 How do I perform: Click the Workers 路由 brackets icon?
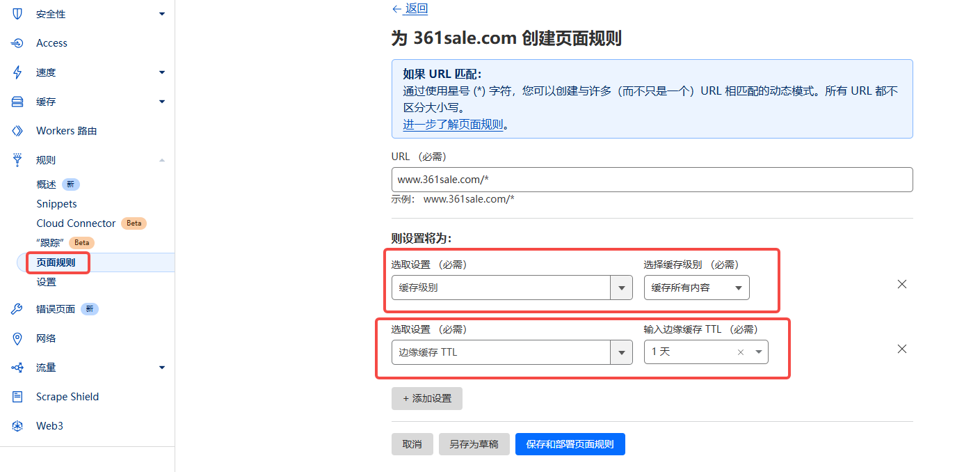tap(17, 130)
